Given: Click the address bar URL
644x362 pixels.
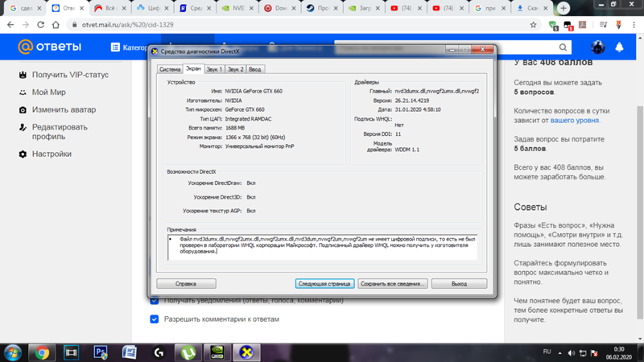Looking at the screenshot, I should coord(128,25).
